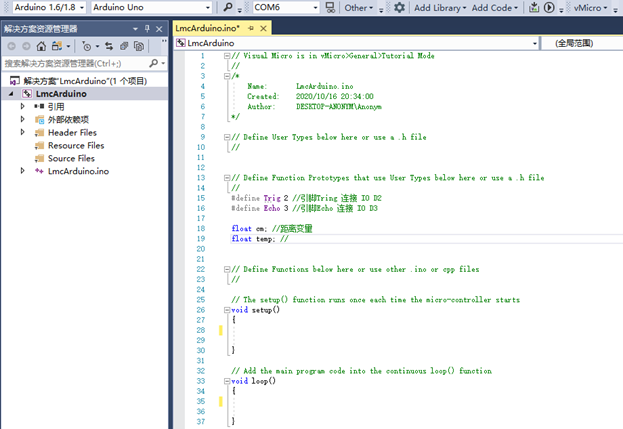Open toolbar options after the play icon
The width and height of the screenshot is (623, 429).
(x=561, y=10)
